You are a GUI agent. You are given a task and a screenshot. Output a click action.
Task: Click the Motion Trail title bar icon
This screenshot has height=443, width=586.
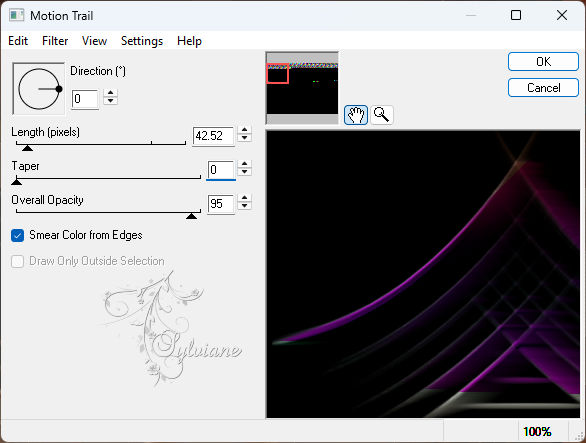17,16
